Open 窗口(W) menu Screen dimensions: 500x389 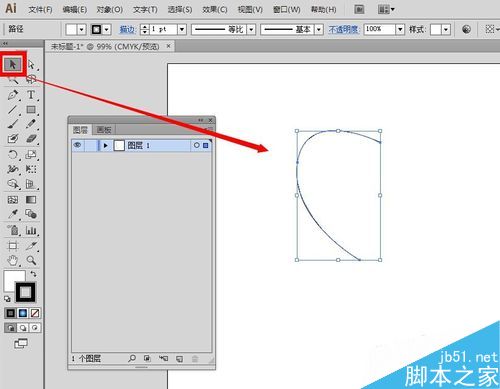287,9
